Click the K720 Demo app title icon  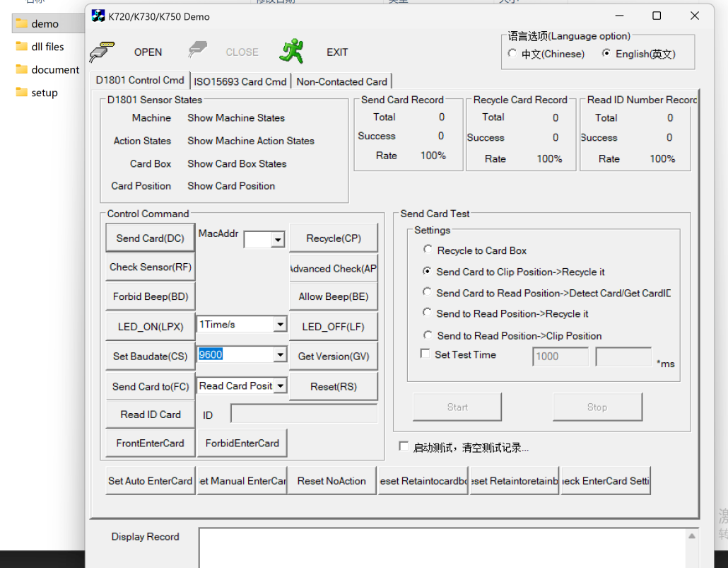pyautogui.click(x=98, y=16)
